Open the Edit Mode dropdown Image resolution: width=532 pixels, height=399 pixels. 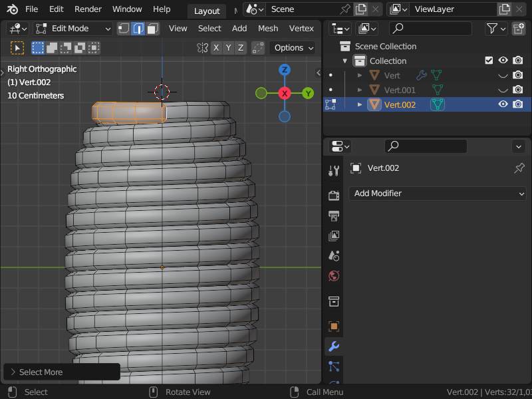pos(73,29)
